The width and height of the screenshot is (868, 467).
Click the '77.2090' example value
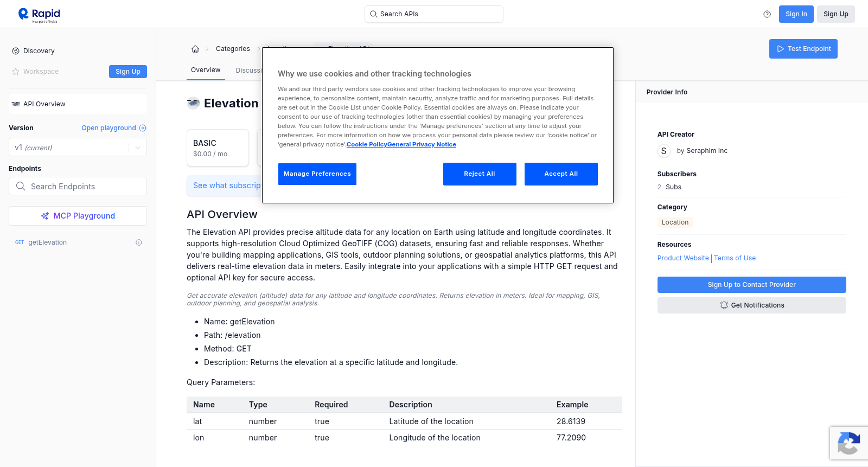[x=571, y=438]
